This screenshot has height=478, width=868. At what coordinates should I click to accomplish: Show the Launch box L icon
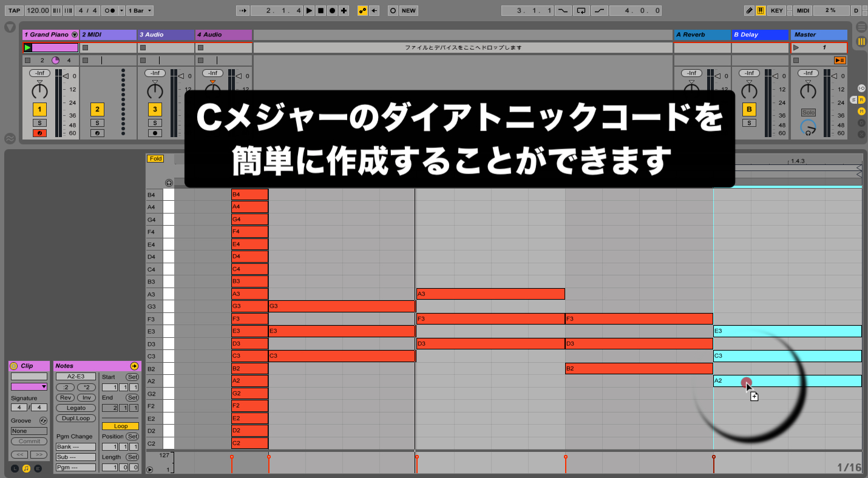pos(15,468)
